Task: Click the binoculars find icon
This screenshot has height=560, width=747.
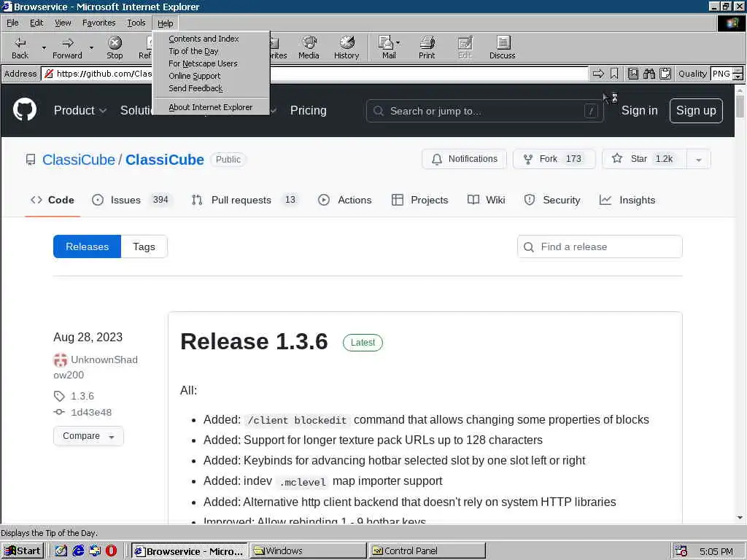Action: (x=649, y=74)
